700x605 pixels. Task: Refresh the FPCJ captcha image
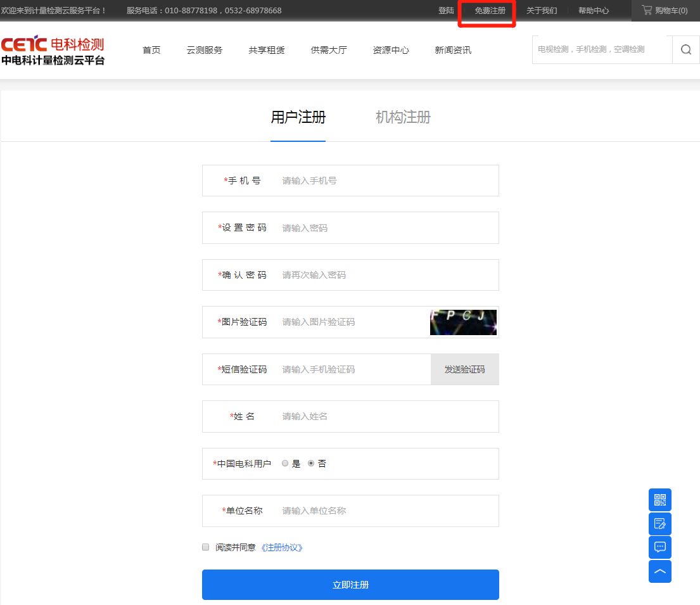[x=462, y=322]
